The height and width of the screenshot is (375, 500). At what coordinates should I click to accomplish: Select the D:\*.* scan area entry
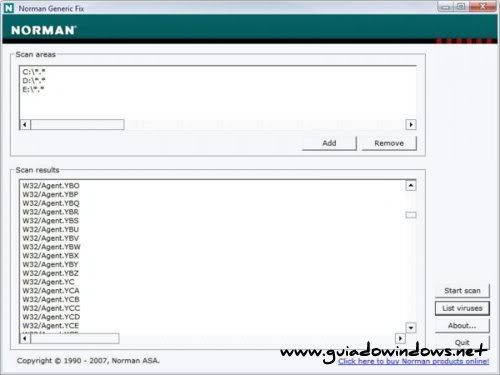pos(34,80)
